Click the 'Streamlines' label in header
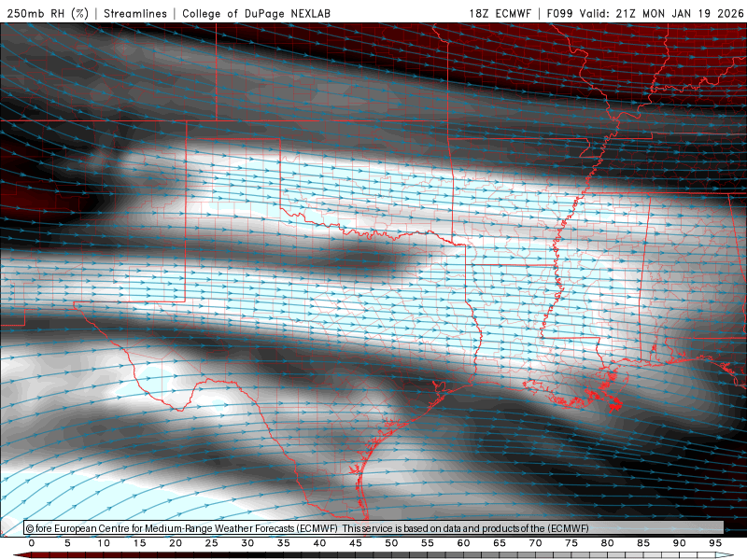Viewport: 747px width, 560px height. coord(135,13)
